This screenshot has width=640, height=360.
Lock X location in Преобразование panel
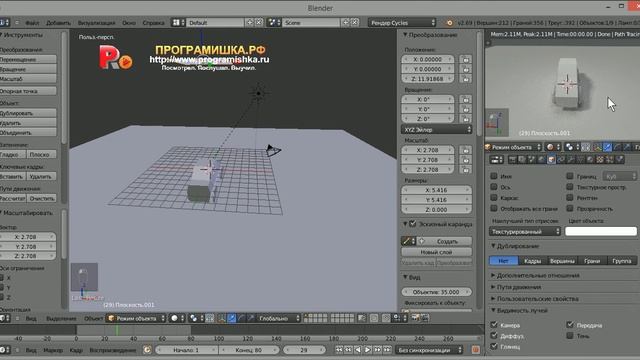click(x=466, y=60)
